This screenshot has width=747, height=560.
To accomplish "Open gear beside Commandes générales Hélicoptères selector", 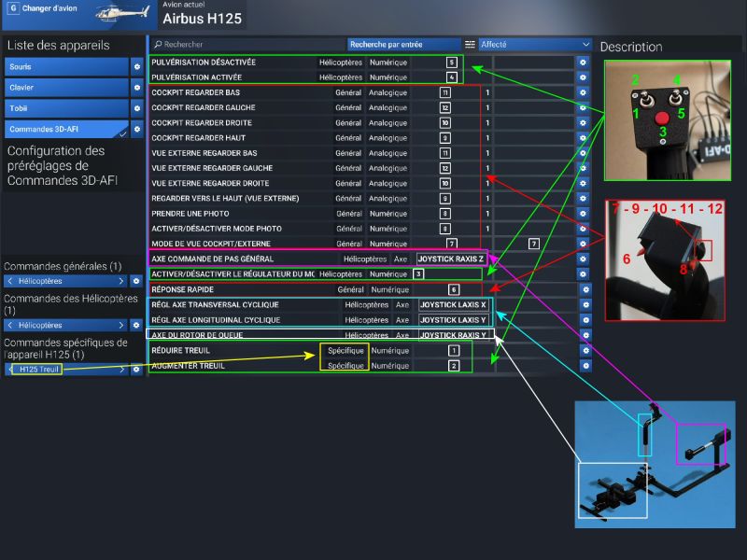I will pyautogui.click(x=136, y=281).
